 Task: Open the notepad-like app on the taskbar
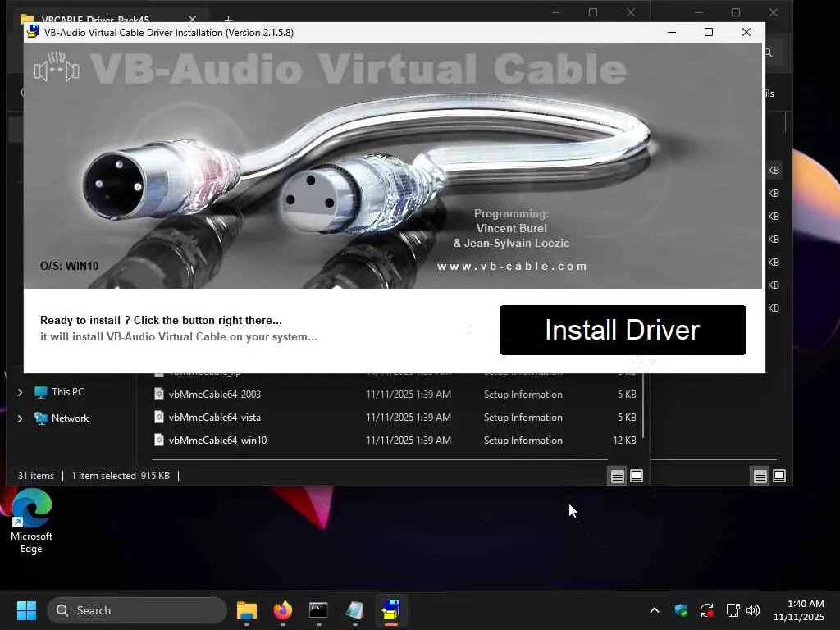(x=354, y=610)
